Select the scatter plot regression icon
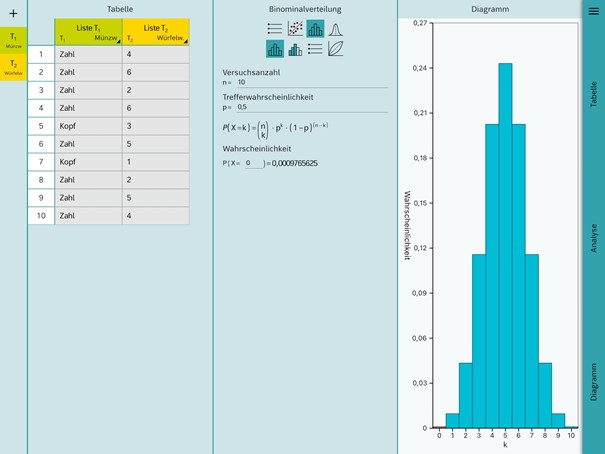 (x=295, y=29)
